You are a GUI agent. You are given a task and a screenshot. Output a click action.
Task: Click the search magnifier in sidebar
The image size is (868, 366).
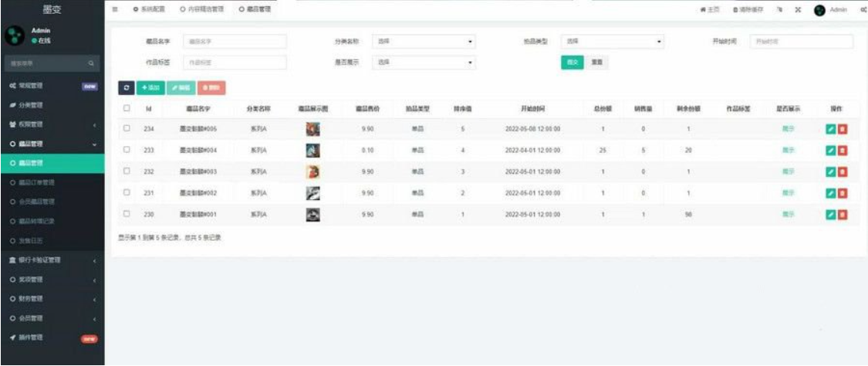[91, 63]
